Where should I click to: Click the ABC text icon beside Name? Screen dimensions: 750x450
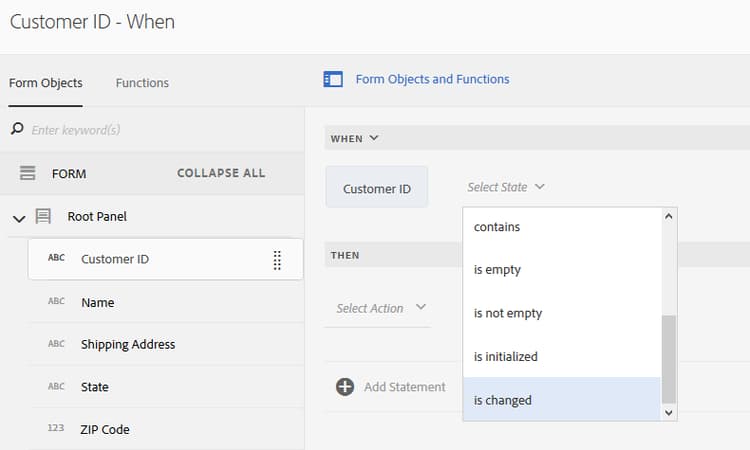(x=56, y=302)
